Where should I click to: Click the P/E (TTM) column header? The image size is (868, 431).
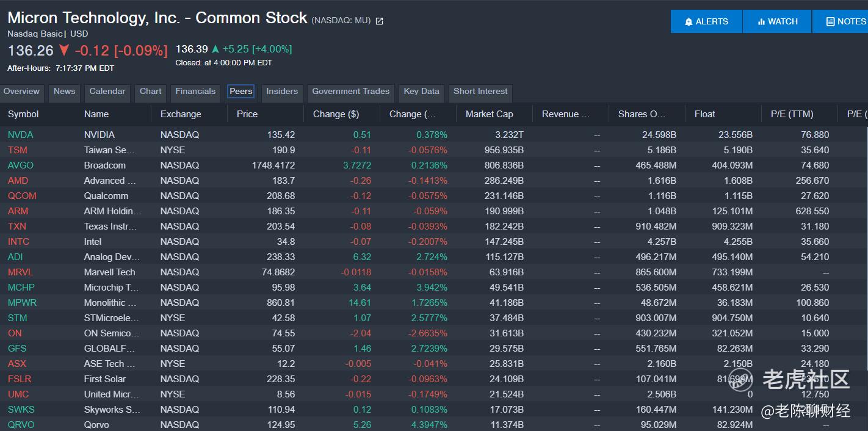pyautogui.click(x=792, y=114)
